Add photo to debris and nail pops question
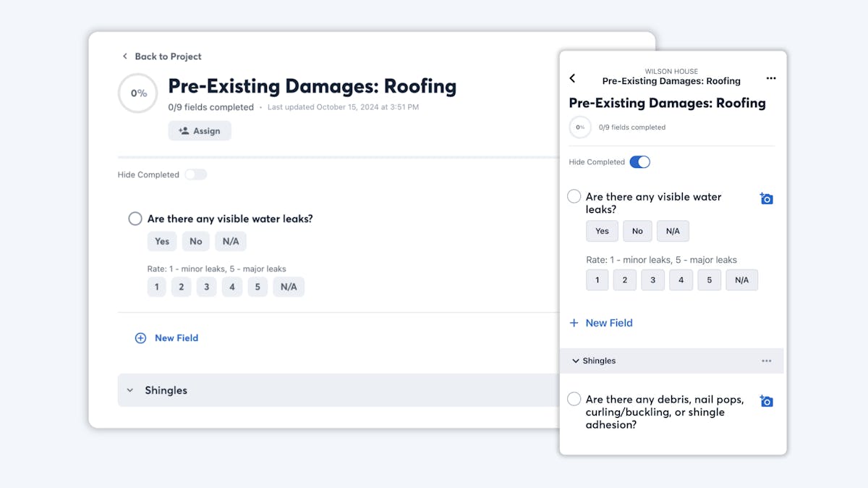The image size is (868, 488). click(x=767, y=401)
